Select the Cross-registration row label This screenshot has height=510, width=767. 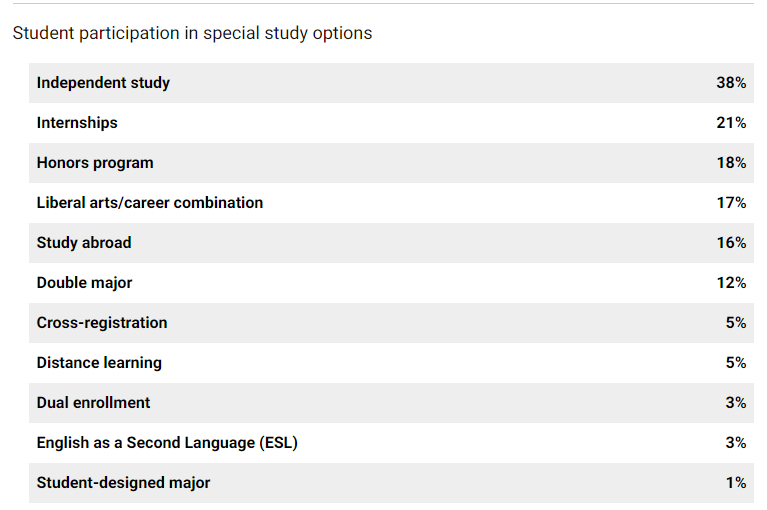point(102,323)
